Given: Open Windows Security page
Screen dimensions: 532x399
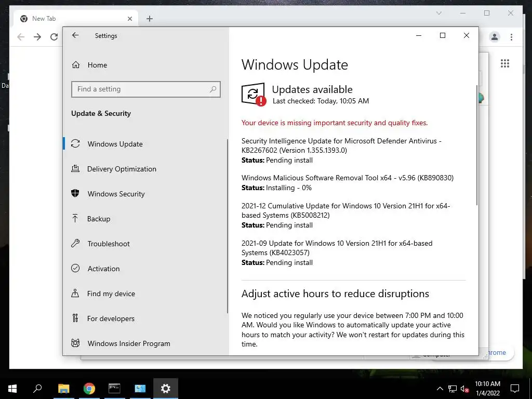Looking at the screenshot, I should pos(116,194).
